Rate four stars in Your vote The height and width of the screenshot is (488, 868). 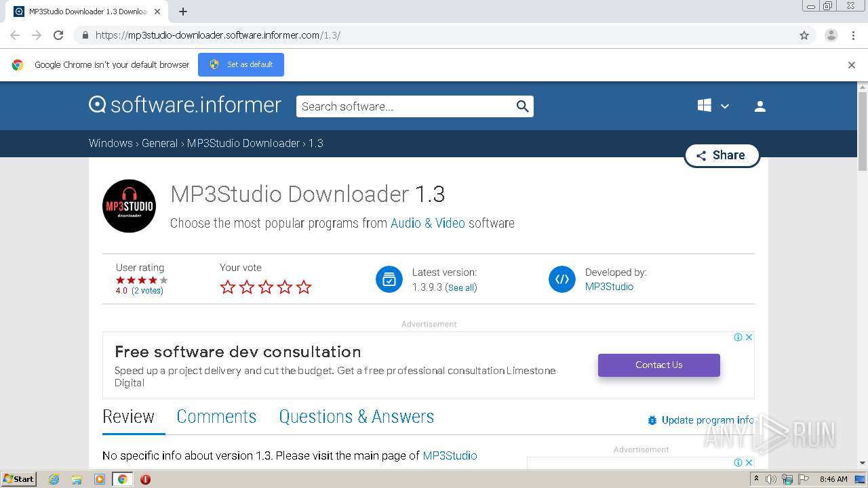pos(285,287)
